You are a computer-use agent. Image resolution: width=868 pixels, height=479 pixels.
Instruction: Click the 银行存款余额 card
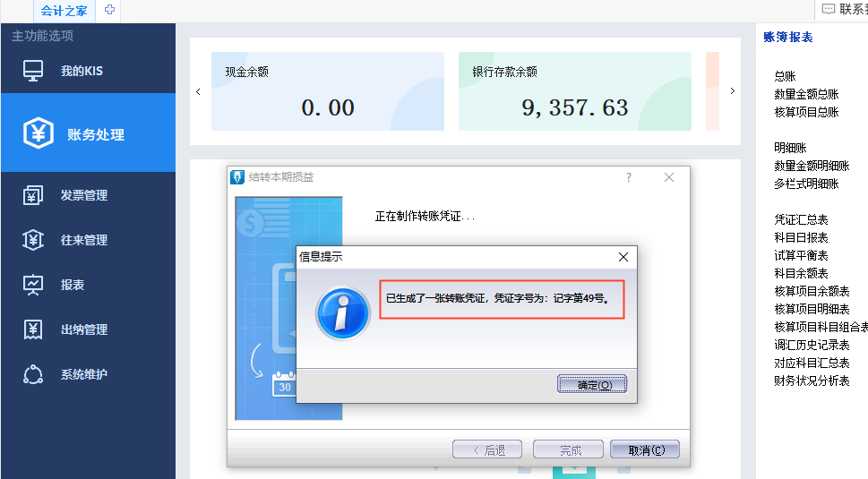(574, 91)
